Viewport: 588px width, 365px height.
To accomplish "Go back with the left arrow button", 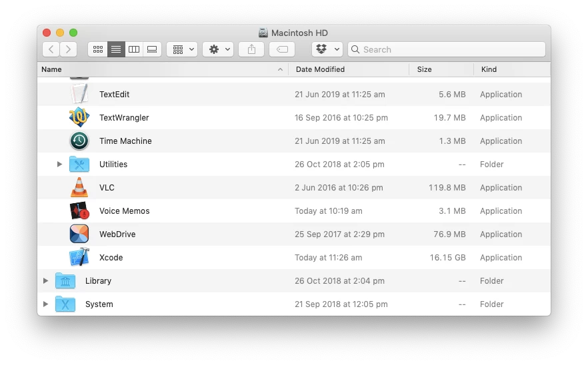I will click(x=51, y=49).
